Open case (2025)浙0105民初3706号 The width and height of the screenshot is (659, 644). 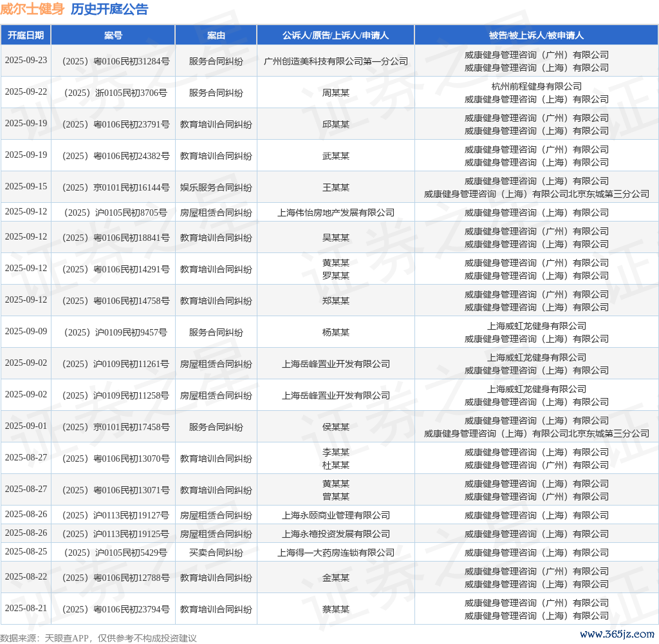[113, 93]
